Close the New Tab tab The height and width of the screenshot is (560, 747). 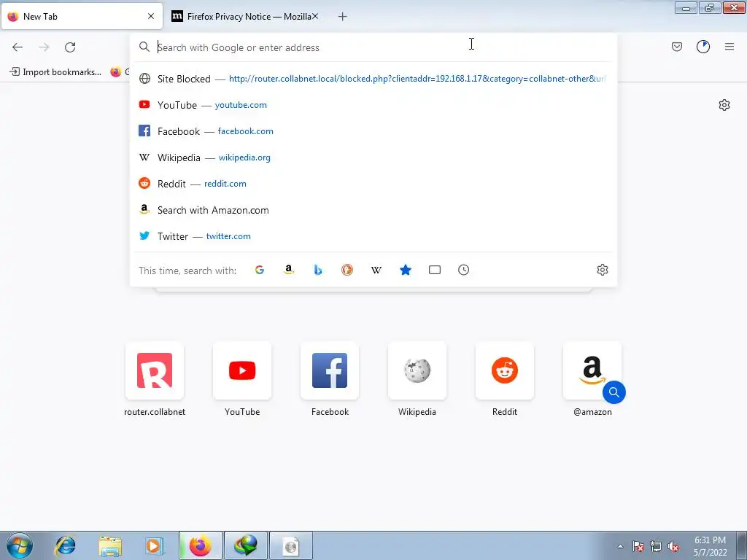click(151, 16)
